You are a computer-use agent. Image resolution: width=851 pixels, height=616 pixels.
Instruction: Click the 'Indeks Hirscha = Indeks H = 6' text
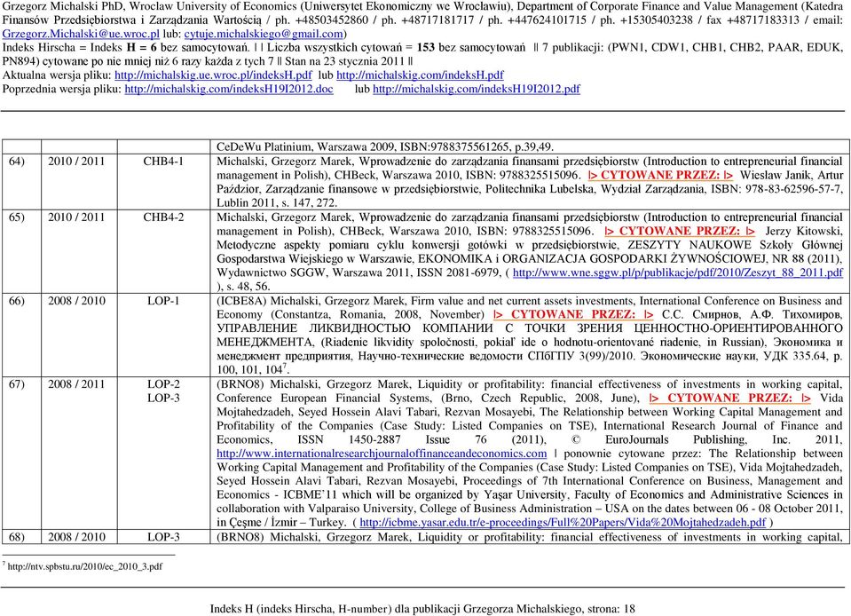pos(80,48)
